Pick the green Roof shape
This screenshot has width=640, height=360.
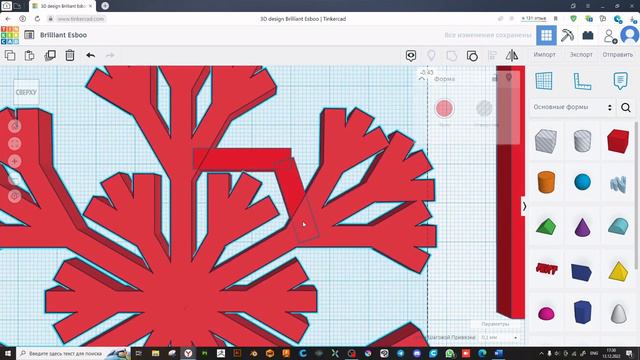(x=546, y=226)
